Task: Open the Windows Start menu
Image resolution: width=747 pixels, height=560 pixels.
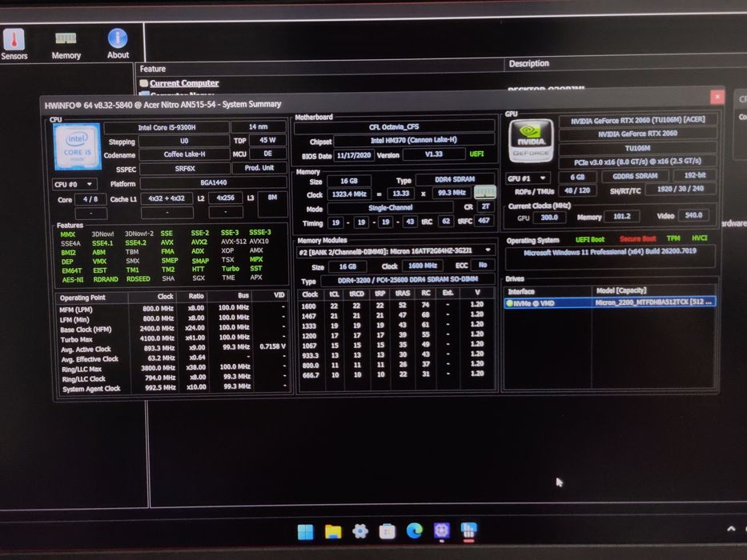Action: (x=305, y=531)
